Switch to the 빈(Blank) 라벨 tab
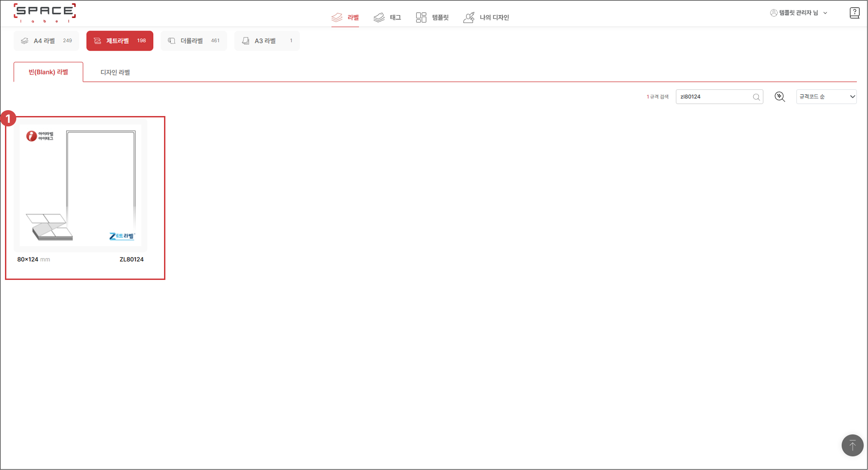This screenshot has width=868, height=470. [x=48, y=72]
